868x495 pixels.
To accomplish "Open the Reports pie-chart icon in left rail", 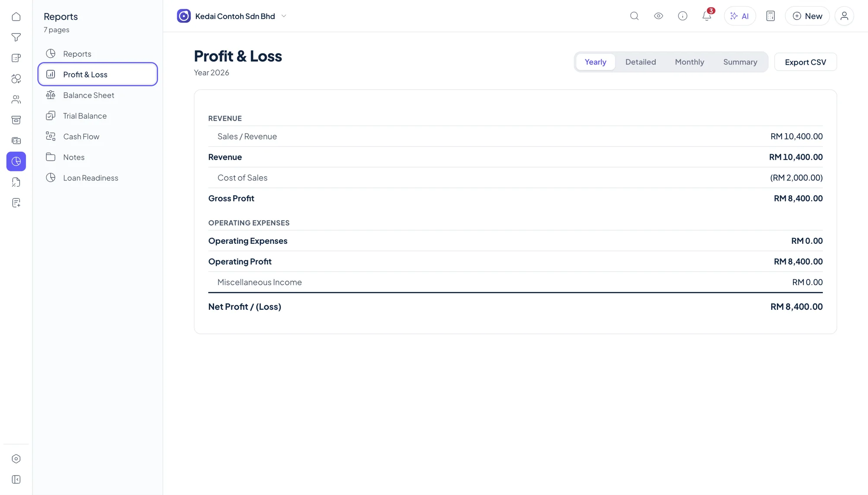I will click(16, 161).
